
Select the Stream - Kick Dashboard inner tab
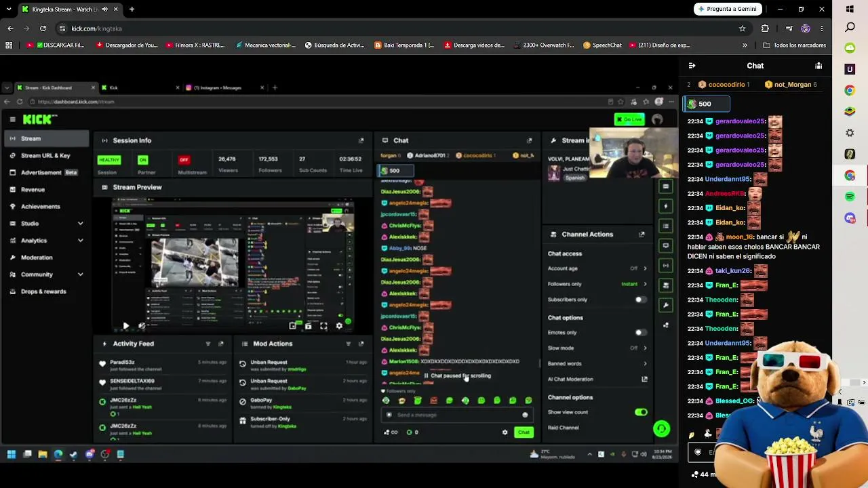pos(56,87)
